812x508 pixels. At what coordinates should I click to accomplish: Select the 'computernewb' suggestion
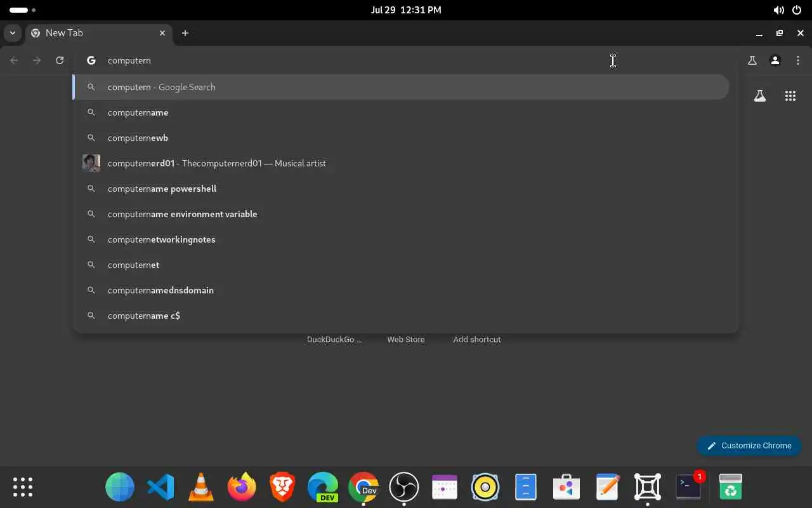(x=401, y=138)
